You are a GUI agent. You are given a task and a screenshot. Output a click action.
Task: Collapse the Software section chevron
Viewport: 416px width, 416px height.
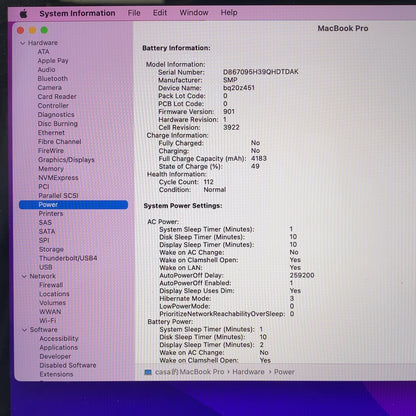click(x=24, y=330)
